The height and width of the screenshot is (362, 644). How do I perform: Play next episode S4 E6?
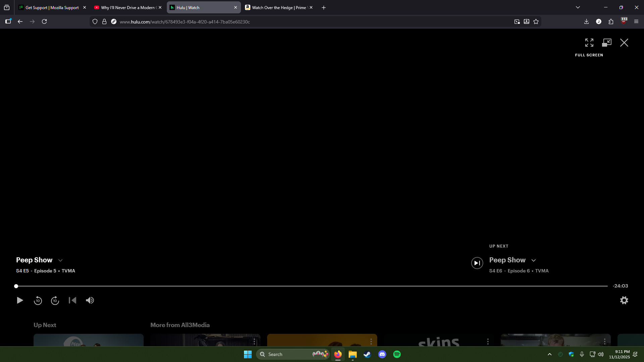(477, 263)
